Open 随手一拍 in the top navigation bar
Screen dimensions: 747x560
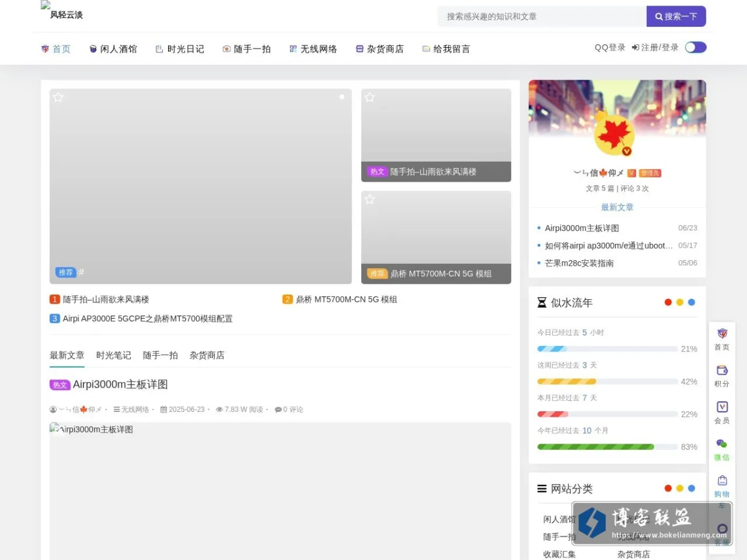pos(247,49)
